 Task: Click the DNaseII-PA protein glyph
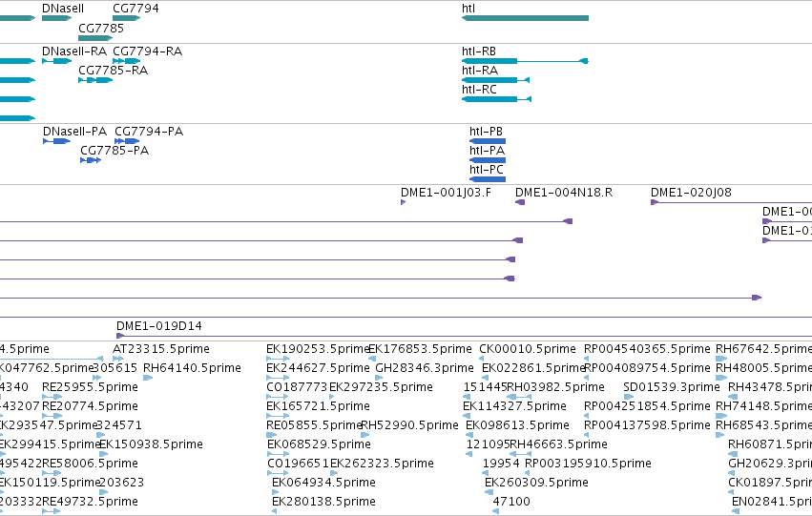coord(57,141)
